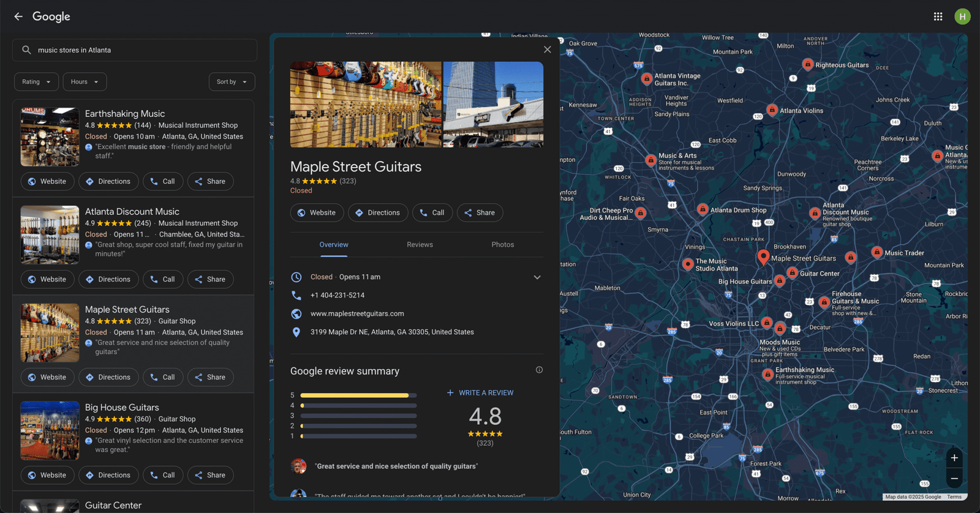Image resolution: width=980 pixels, height=513 pixels.
Task: Open the Hours filter dropdown
Action: pos(85,82)
